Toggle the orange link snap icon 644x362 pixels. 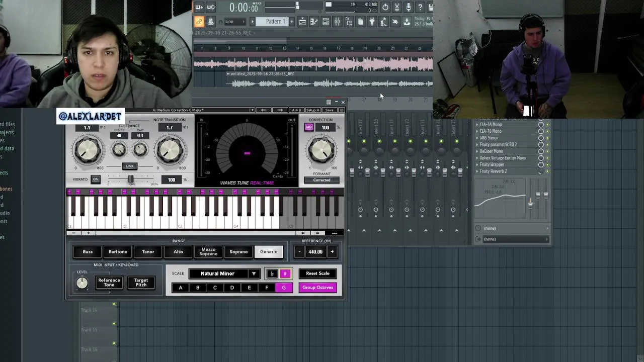pyautogui.click(x=199, y=22)
